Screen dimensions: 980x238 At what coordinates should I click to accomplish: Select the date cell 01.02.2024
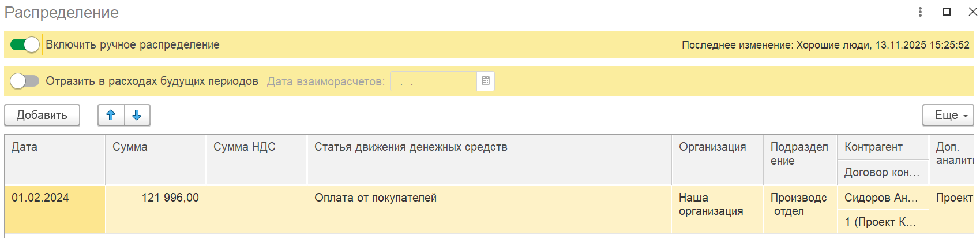point(55,209)
